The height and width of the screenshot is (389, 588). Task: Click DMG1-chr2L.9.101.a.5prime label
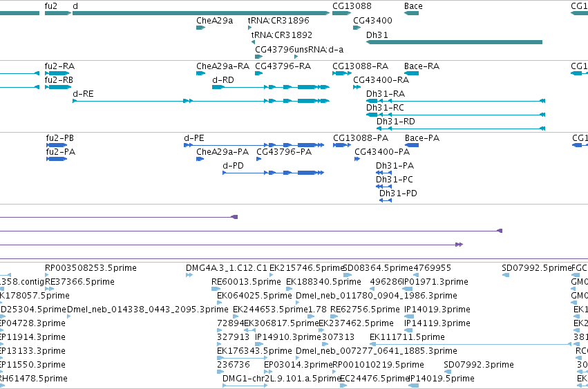click(282, 379)
